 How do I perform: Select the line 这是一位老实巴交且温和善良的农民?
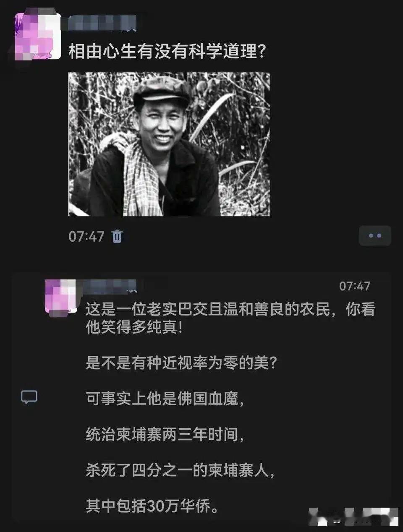pos(207,309)
